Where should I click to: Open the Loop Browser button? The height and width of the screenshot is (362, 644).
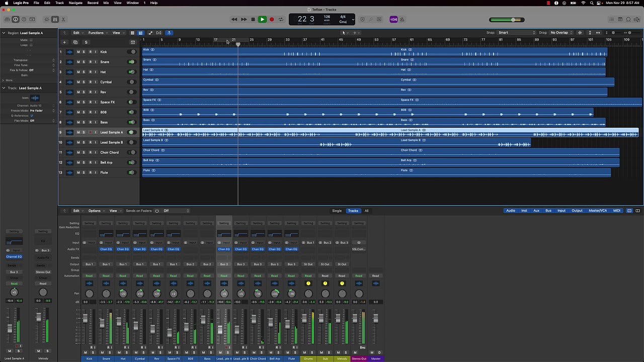pos(628,20)
